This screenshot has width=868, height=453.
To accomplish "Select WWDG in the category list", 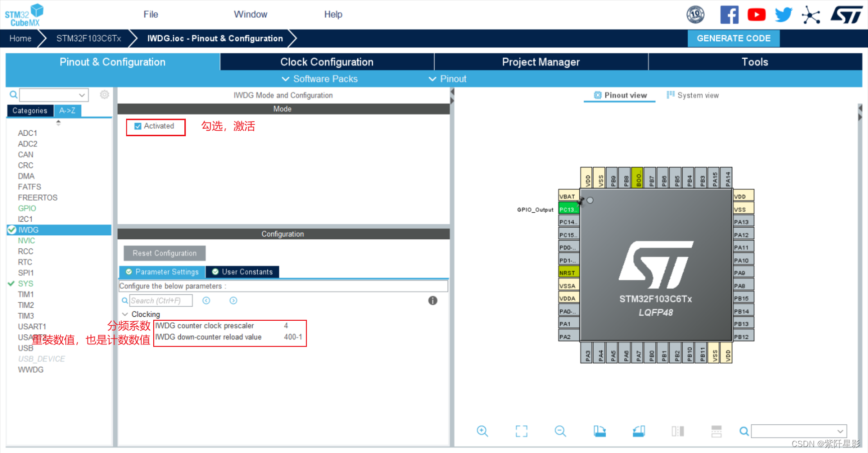I will click(31, 370).
